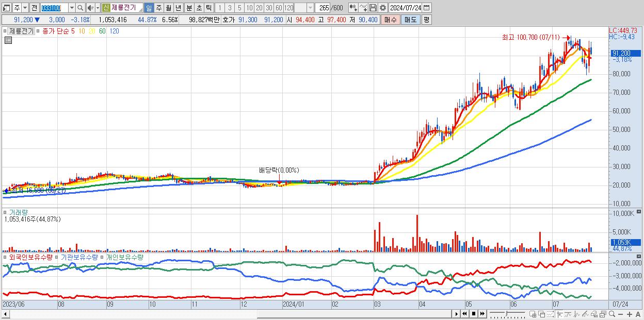644x320 pixels.
Task: Click the add line indicator icon
Action: pyautogui.click(x=363, y=8)
